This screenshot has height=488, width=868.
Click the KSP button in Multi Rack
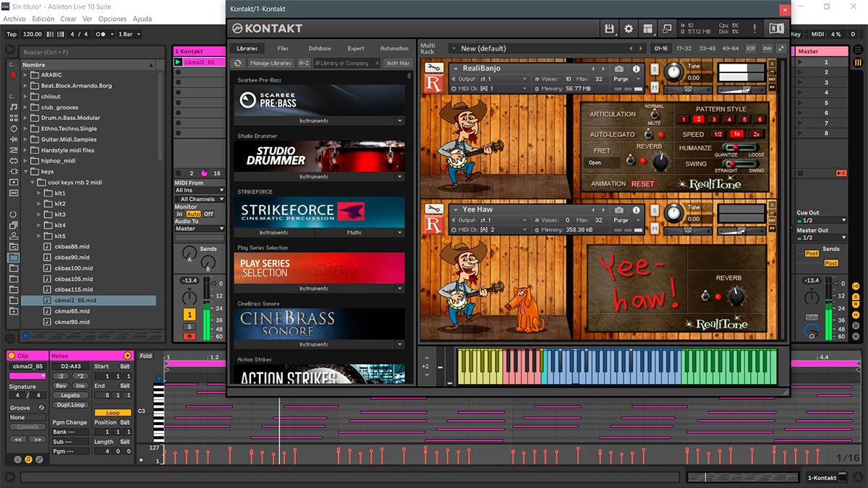pyautogui.click(x=750, y=48)
